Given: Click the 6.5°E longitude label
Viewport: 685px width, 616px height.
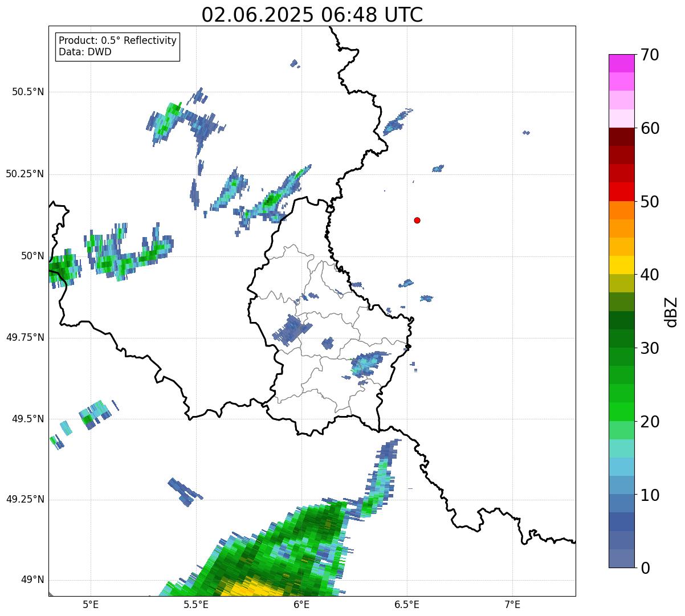Looking at the screenshot, I should click(407, 605).
